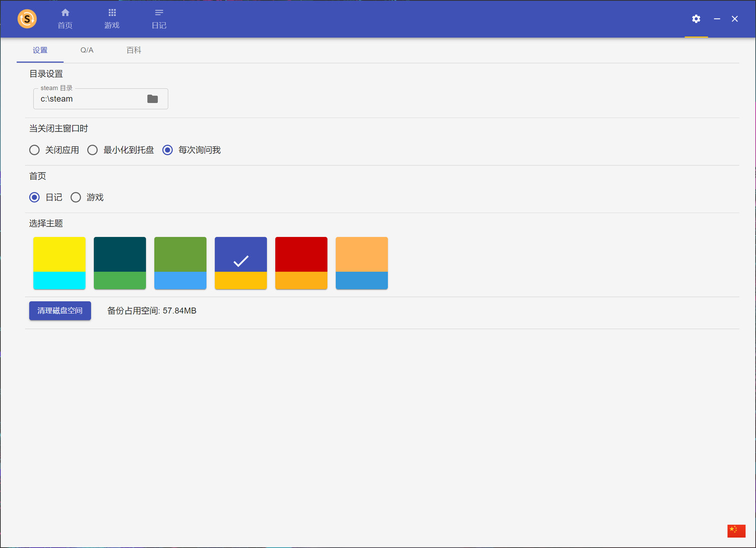The height and width of the screenshot is (548, 756).
Task: Open the 日记 diary tab in header
Action: pyautogui.click(x=159, y=19)
